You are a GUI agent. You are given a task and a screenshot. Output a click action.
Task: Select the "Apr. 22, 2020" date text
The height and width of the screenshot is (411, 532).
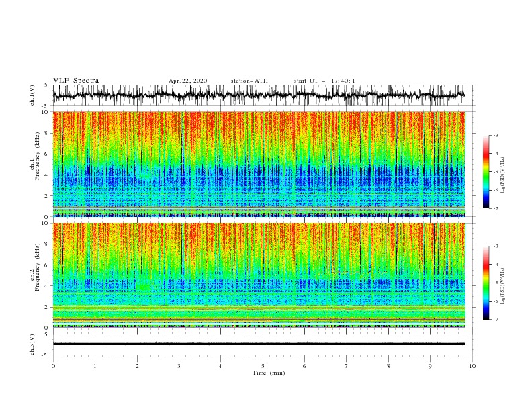[x=187, y=81]
